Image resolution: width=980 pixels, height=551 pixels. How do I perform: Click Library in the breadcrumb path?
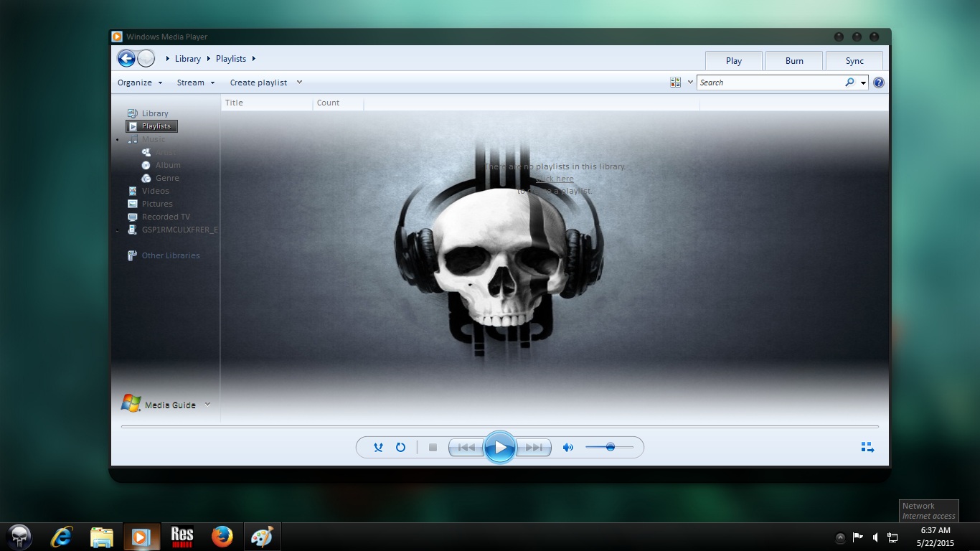pos(188,59)
